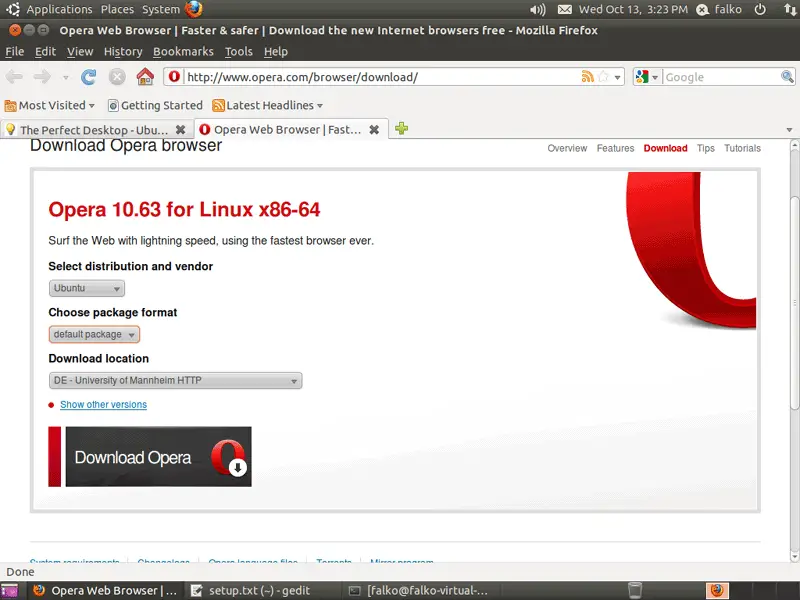Viewport: 800px width, 600px height.
Task: Click the search magnifier icon
Action: click(x=787, y=77)
